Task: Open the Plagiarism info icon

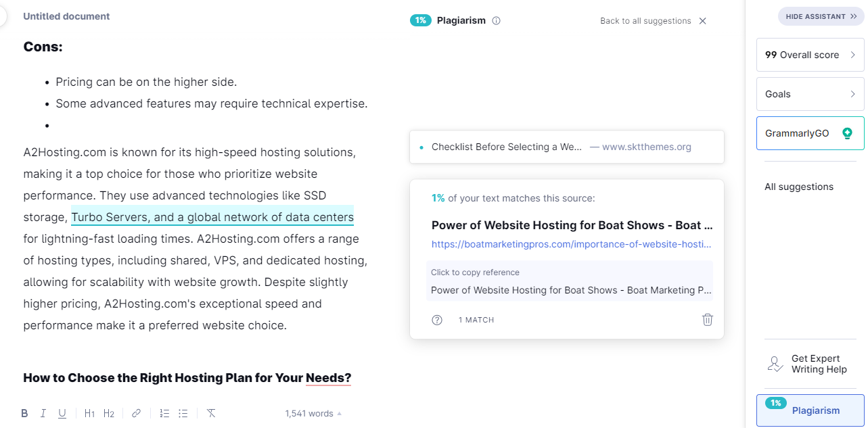Action: pyautogui.click(x=496, y=21)
